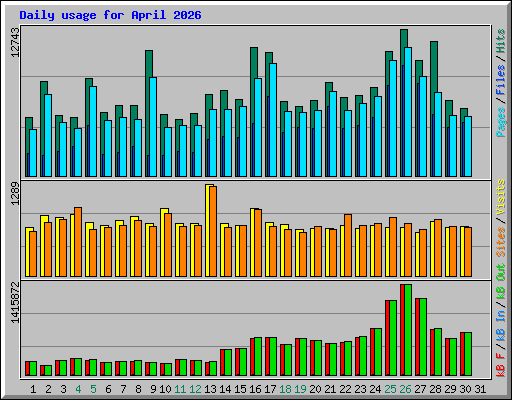512x400 pixels.
Task: Click the green kB Out bar for day 27
Action: tap(423, 337)
